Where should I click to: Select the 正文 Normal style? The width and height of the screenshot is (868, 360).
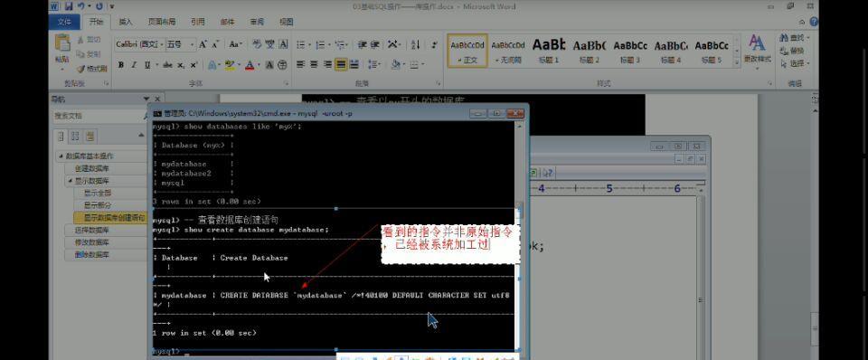coord(467,51)
